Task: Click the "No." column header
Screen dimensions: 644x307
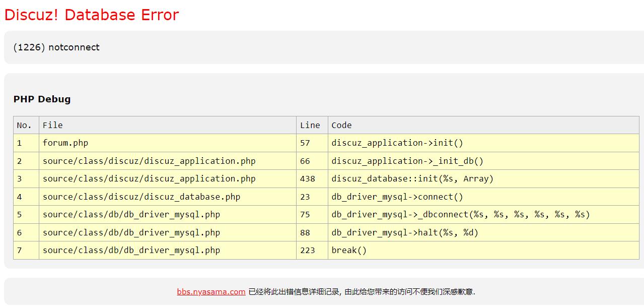Action: point(24,125)
